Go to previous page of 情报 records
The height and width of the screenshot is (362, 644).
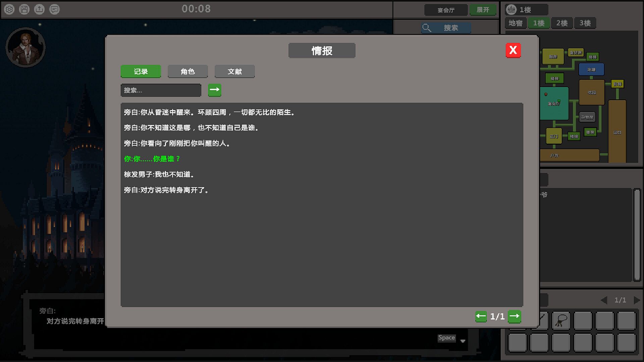pyautogui.click(x=481, y=316)
